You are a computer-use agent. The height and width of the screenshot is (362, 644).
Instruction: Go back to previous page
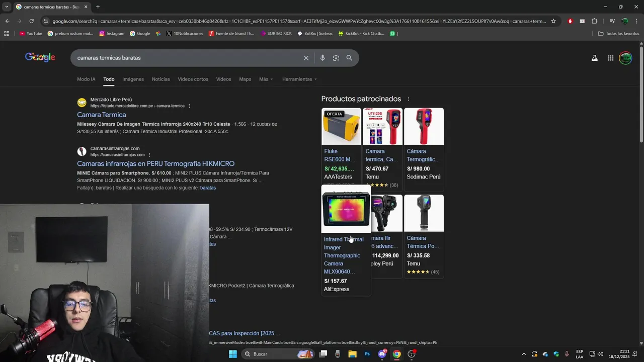point(7,21)
